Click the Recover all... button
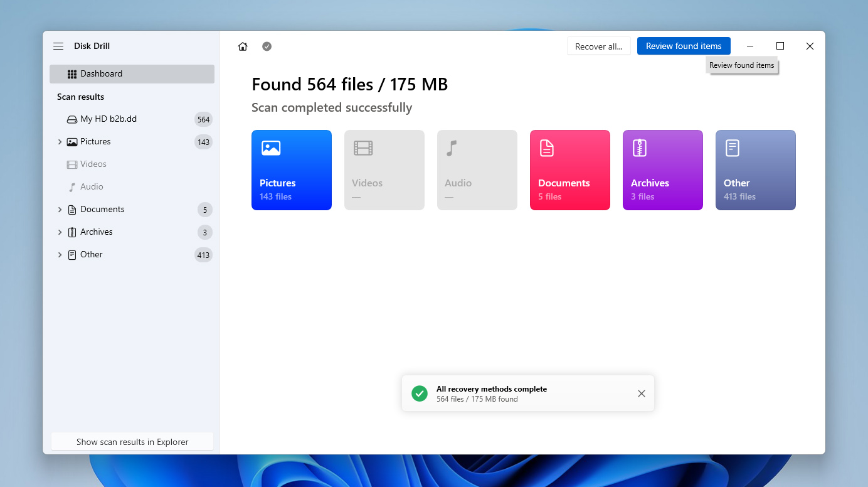 [599, 46]
